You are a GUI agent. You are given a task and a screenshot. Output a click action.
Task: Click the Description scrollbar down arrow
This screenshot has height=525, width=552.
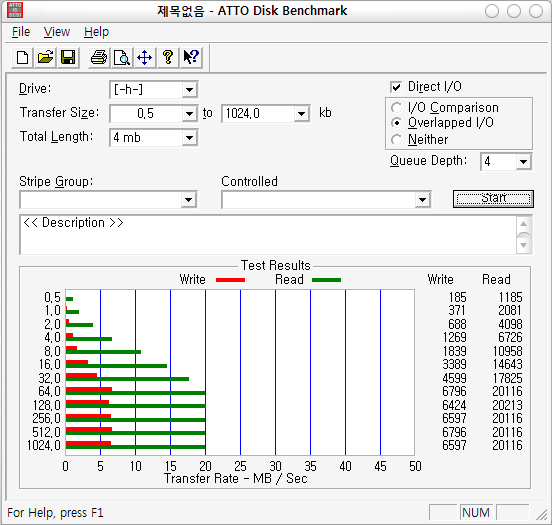point(523,245)
